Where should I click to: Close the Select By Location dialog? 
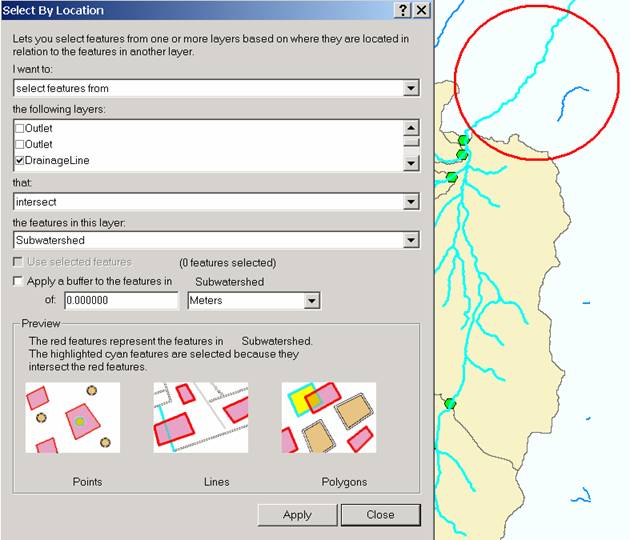click(x=421, y=10)
